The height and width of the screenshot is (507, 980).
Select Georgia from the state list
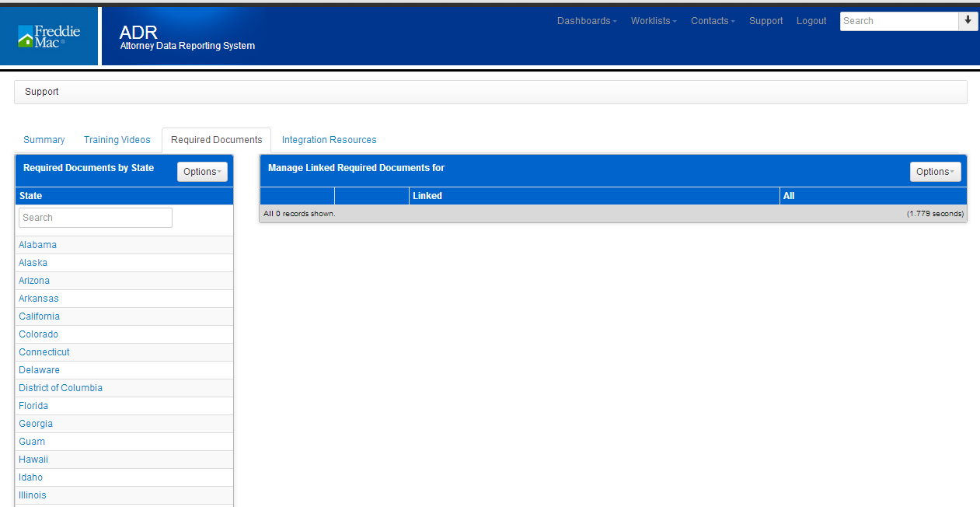pos(36,424)
